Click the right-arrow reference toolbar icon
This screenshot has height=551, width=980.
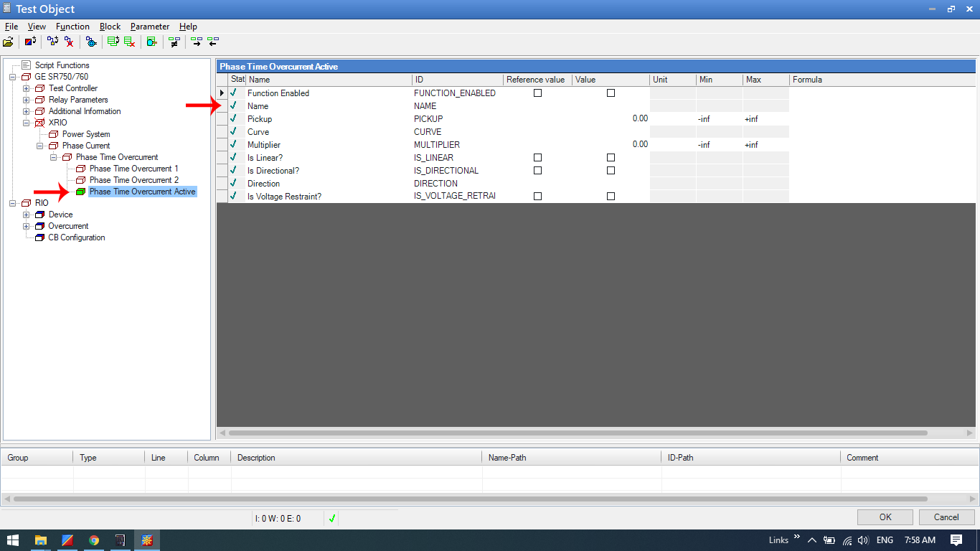pos(197,42)
